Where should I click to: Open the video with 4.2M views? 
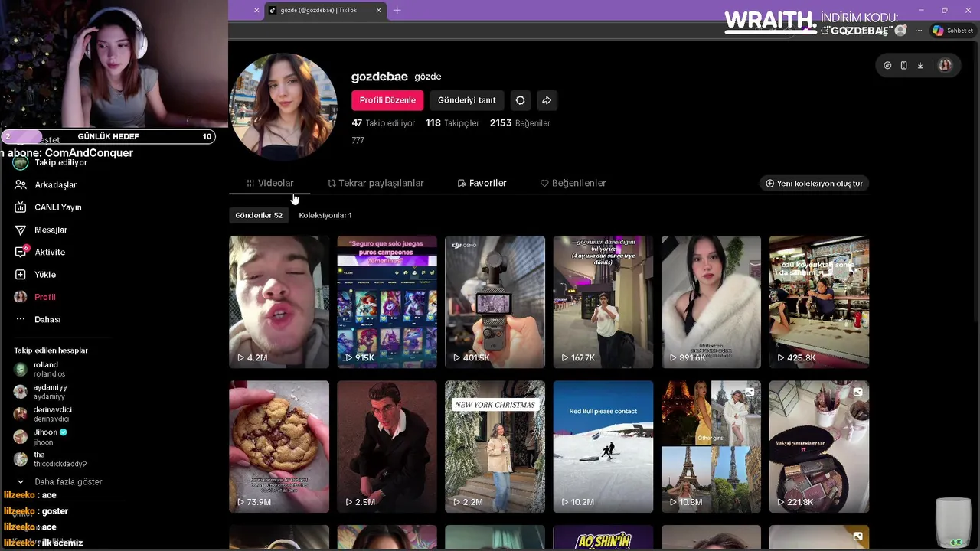click(279, 302)
